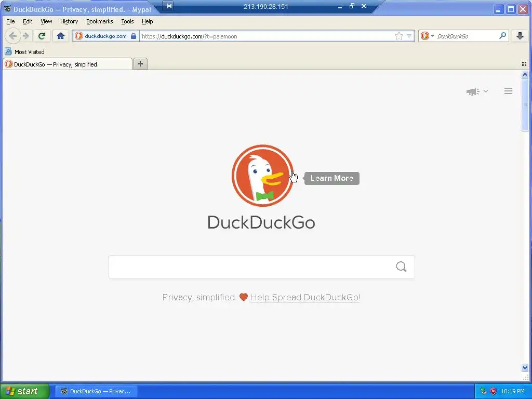Select the DuckDuckGo — Privacy, simplified tab
The image size is (532, 399).
(67, 64)
